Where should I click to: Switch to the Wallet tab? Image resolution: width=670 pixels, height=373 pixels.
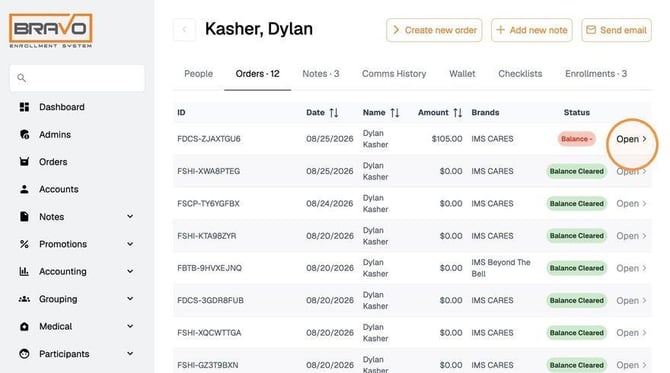[x=462, y=73]
